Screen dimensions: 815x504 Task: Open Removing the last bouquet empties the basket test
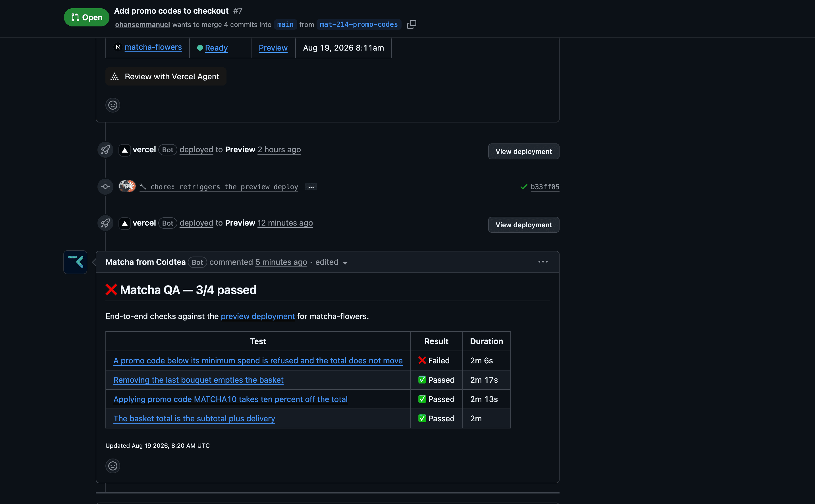click(198, 380)
